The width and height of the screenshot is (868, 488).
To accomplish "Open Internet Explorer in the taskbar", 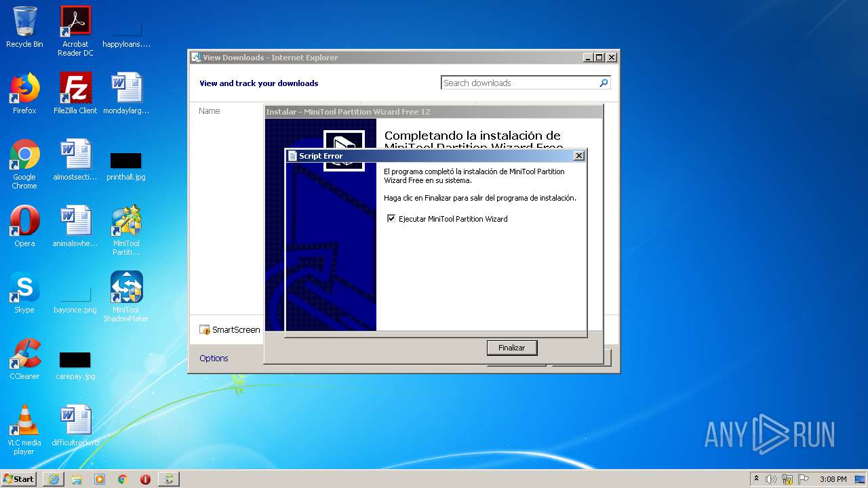I will [54, 479].
